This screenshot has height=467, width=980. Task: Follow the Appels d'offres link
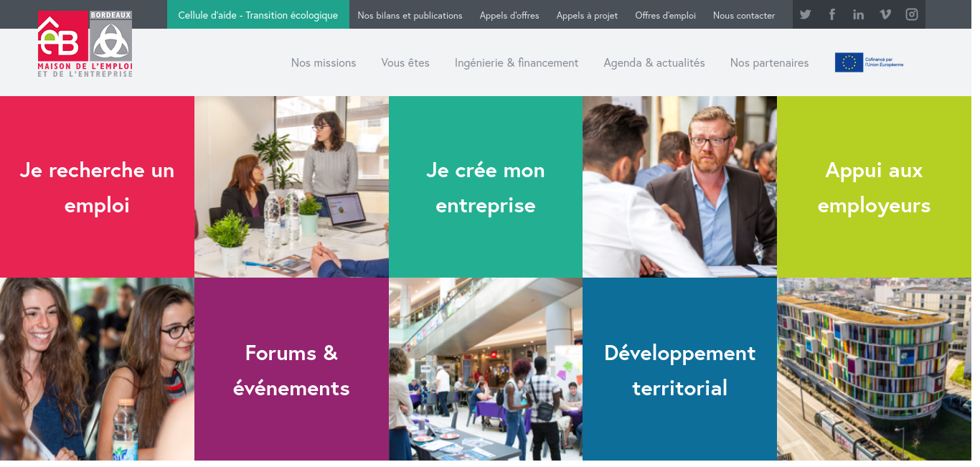509,15
